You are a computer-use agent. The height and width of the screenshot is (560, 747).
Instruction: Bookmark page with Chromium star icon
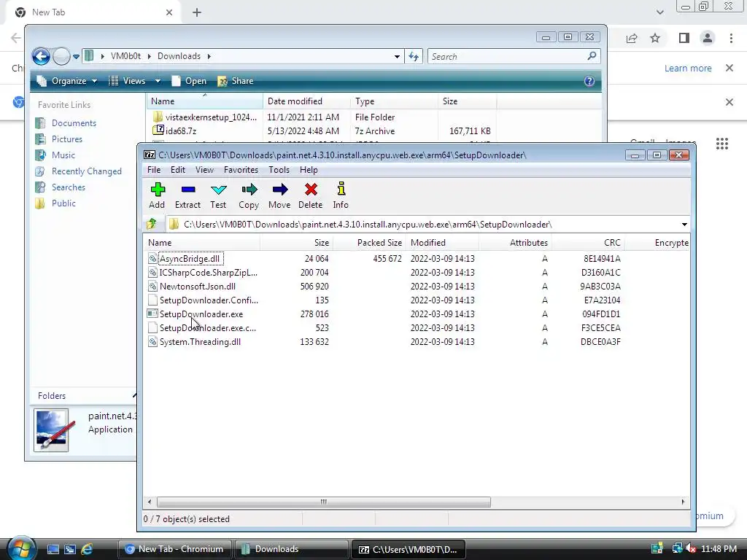coord(655,38)
